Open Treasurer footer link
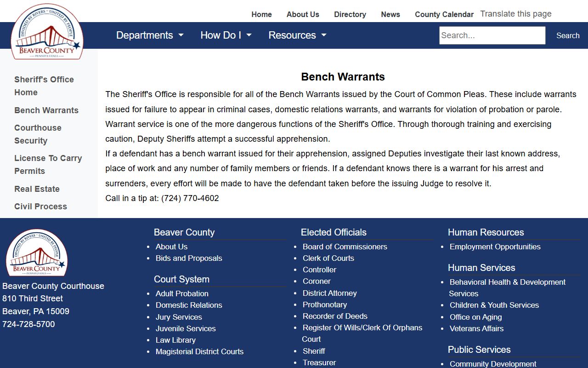588x368 pixels. click(319, 362)
